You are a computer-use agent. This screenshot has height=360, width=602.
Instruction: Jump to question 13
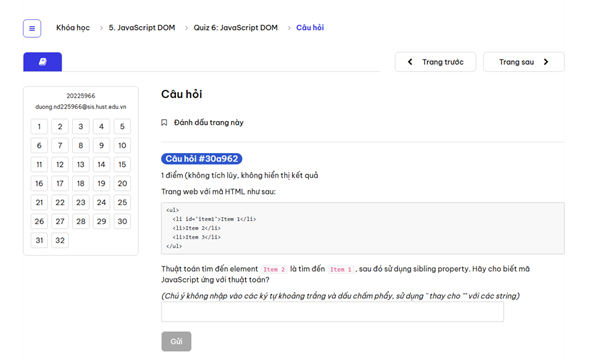[81, 164]
